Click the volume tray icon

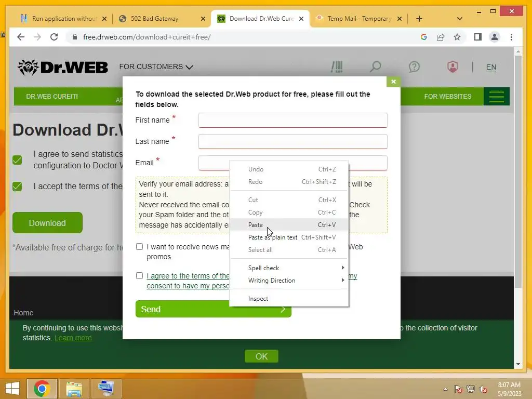tap(483, 389)
